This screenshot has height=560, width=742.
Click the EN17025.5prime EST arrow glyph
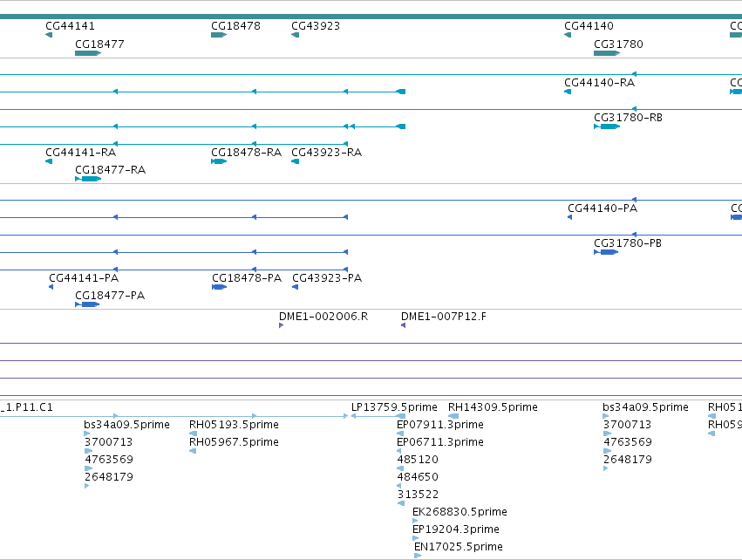(418, 556)
